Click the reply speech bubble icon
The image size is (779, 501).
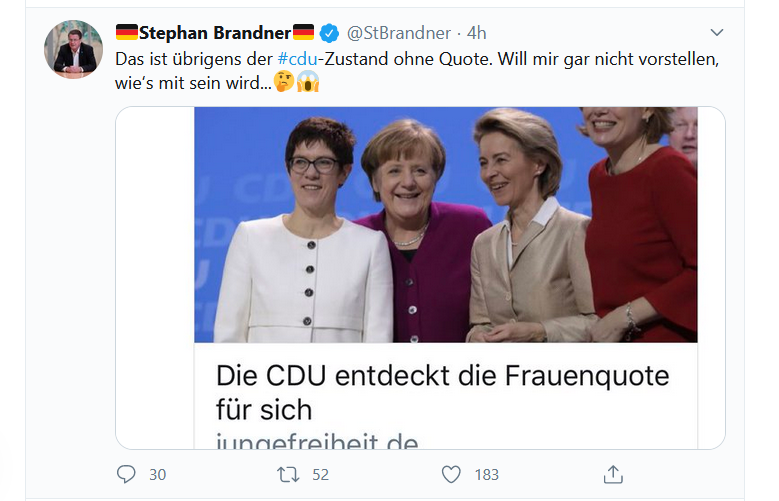[x=126, y=474]
